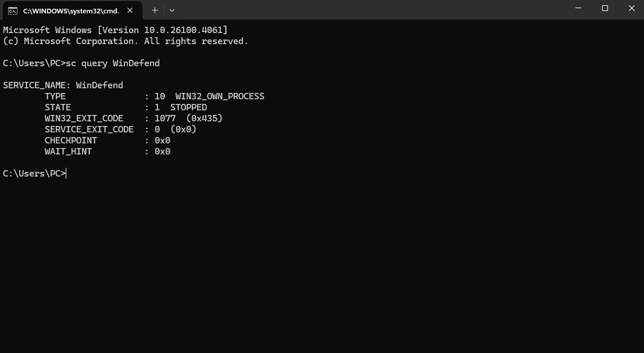Close the cmd.exe tab with its X
The height and width of the screenshot is (353, 644).
pos(130,10)
